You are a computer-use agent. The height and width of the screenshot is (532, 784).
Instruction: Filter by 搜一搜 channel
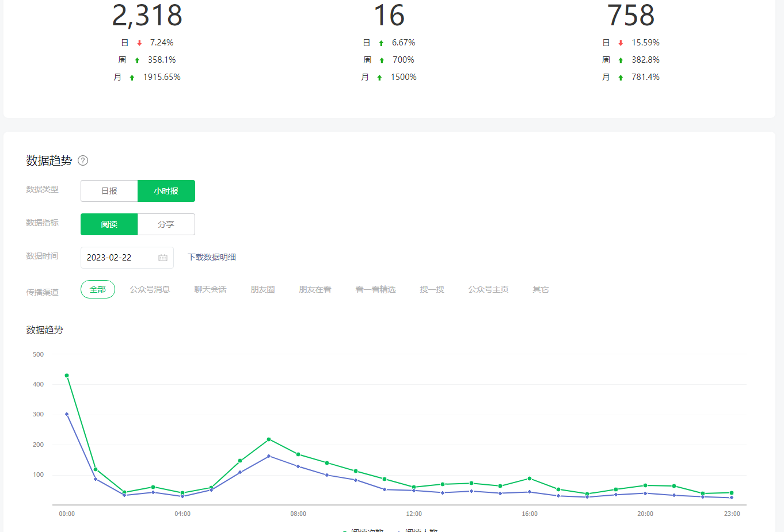point(432,289)
